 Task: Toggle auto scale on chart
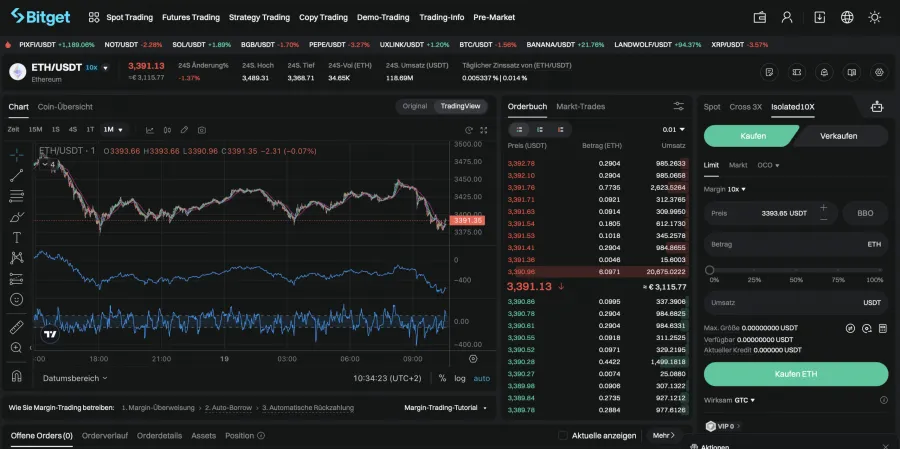pyautogui.click(x=482, y=378)
